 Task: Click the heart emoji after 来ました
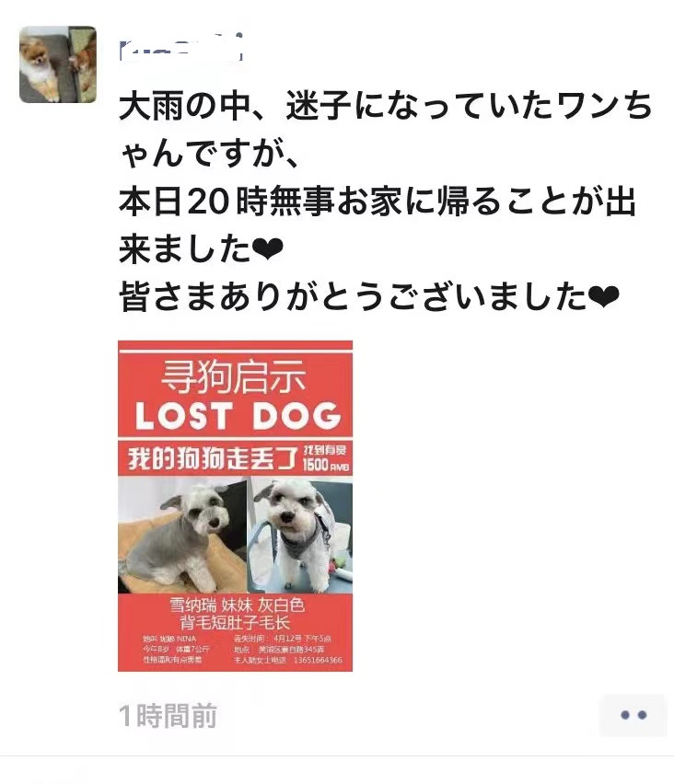click(268, 248)
